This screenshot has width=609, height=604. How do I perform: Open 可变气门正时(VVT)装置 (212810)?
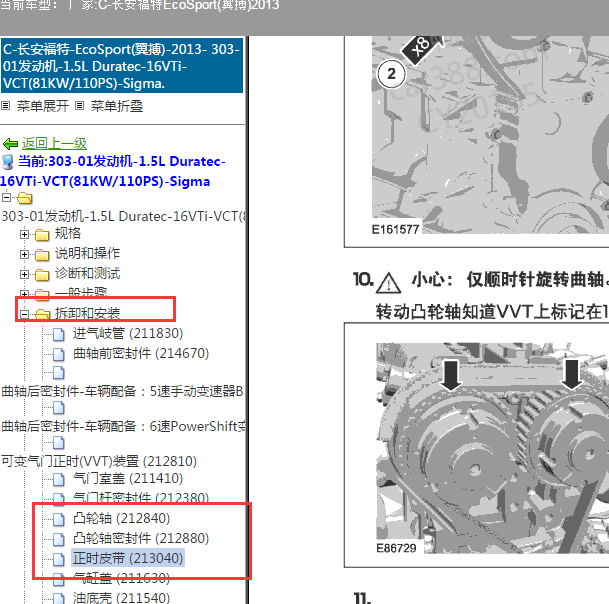point(99,461)
